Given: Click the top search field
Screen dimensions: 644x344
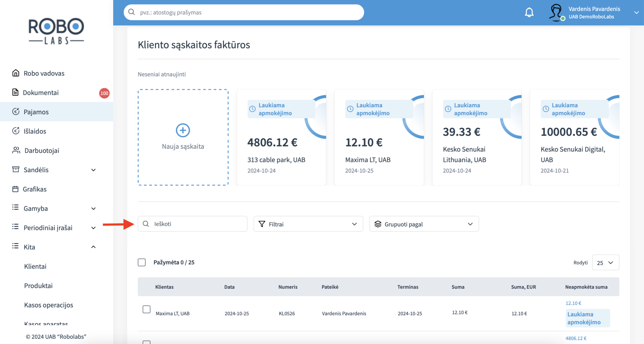Looking at the screenshot, I should (244, 12).
